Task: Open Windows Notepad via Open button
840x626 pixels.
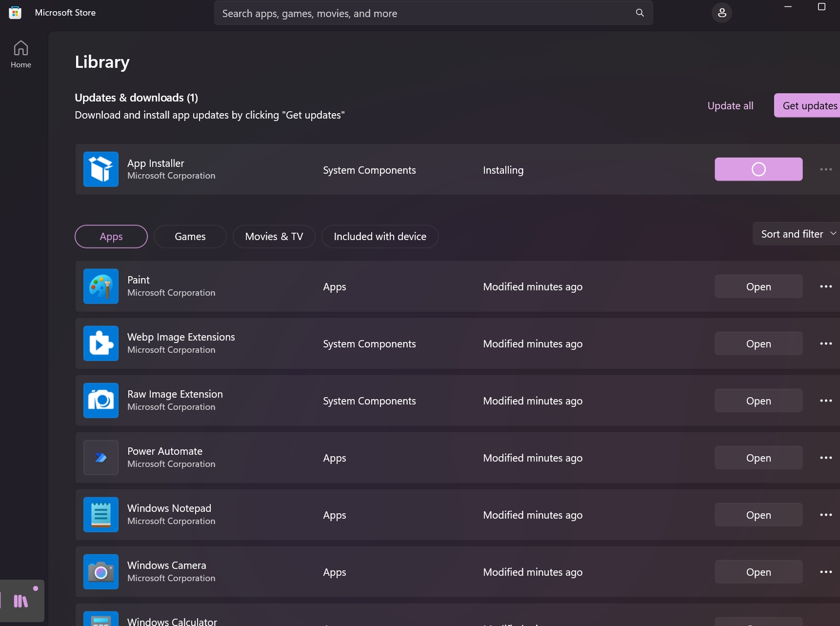Action: coord(759,515)
